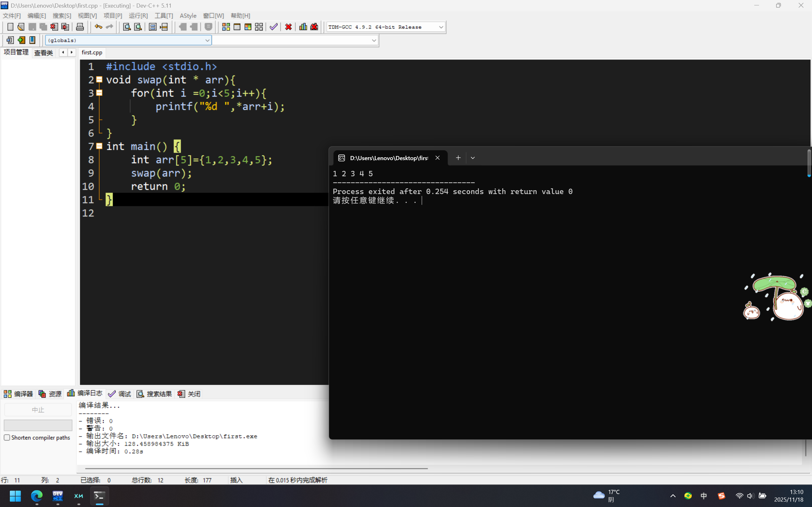The image size is (812, 507).
Task: Collapse the main function fold marker
Action: pyautogui.click(x=99, y=146)
